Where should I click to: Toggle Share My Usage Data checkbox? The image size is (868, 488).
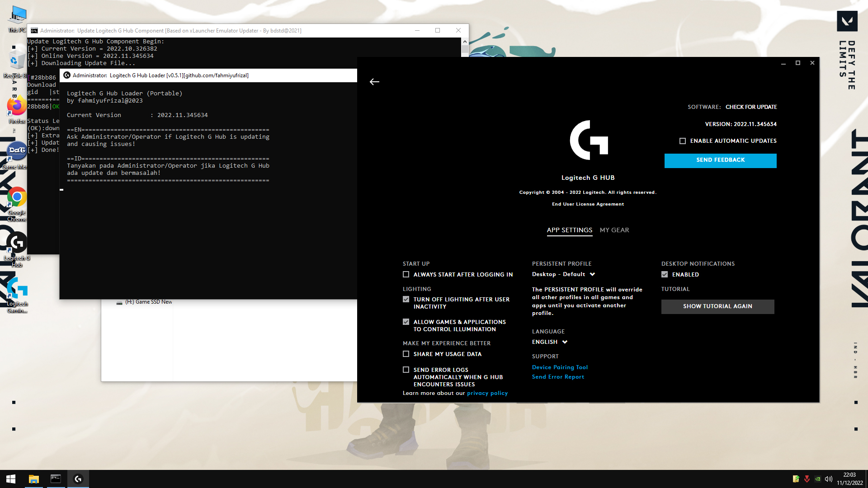pyautogui.click(x=406, y=354)
